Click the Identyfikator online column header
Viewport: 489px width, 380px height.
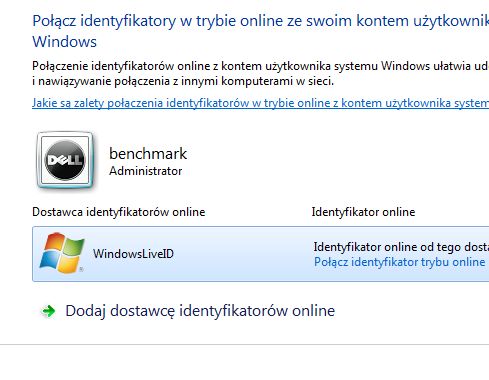(x=363, y=212)
